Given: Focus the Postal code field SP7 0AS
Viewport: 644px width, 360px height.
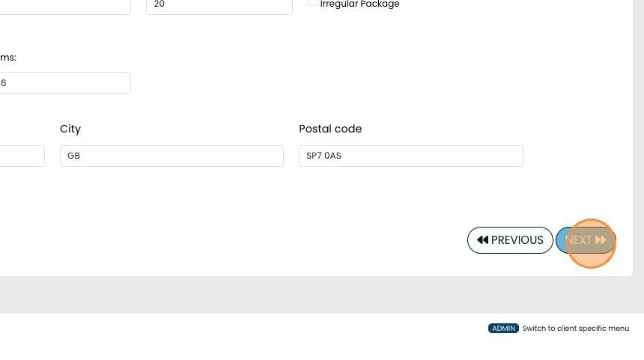Looking at the screenshot, I should coord(410,156).
